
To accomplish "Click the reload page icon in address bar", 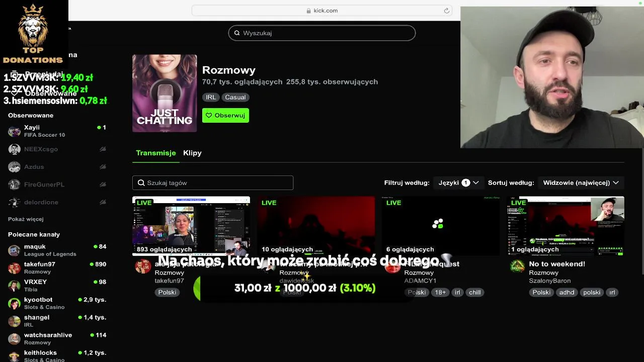I will 446,11.
